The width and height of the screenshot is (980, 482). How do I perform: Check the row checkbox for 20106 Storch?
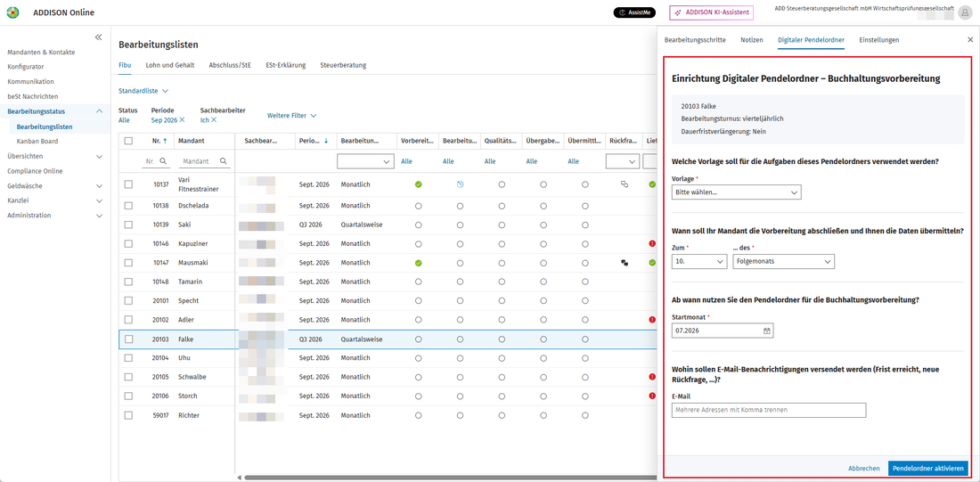click(129, 396)
